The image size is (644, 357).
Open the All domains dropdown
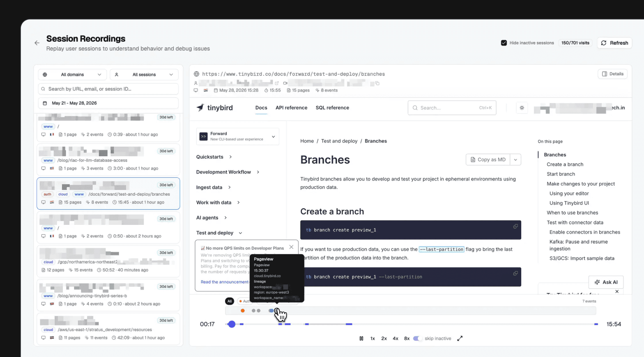(x=73, y=75)
